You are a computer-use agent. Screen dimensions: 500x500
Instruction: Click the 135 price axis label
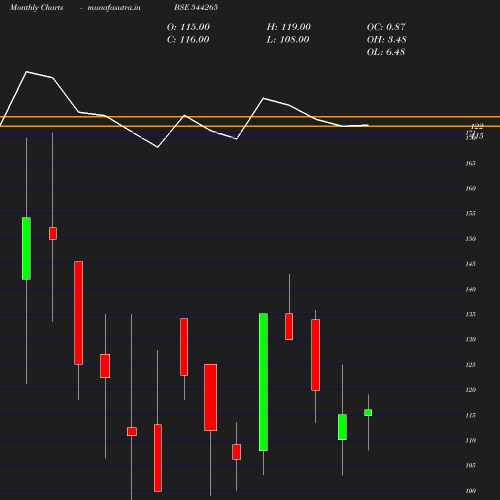pyautogui.click(x=470, y=314)
